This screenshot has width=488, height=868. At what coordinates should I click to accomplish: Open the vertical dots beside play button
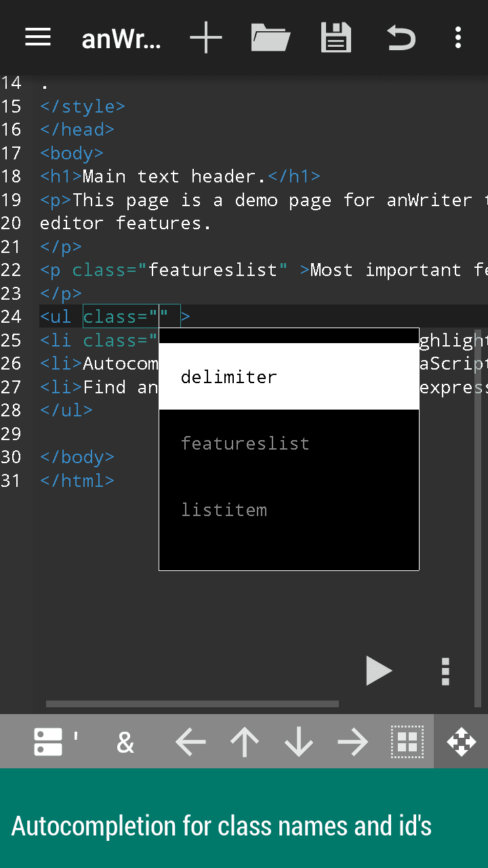click(x=445, y=671)
